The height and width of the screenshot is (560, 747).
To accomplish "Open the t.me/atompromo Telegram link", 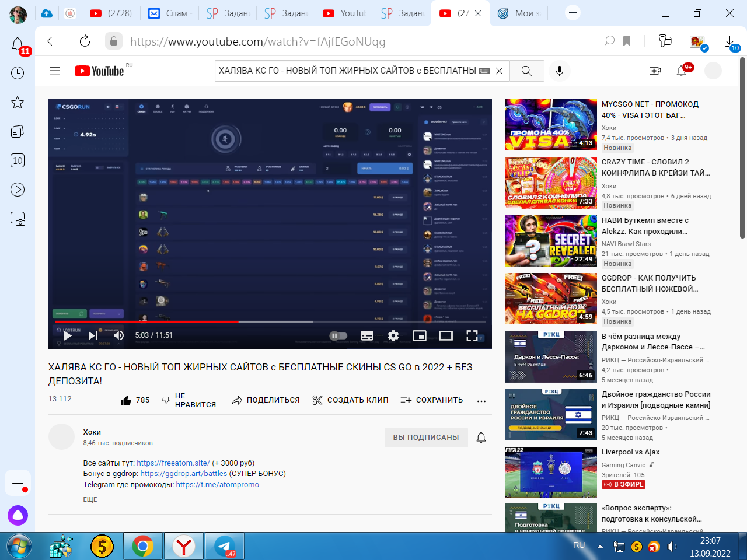I will point(218,485).
